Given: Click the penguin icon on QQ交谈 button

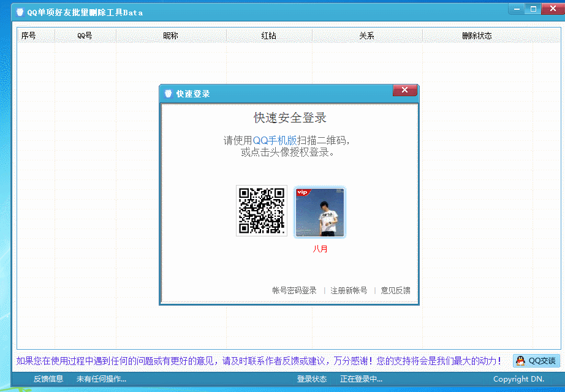Looking at the screenshot, I should (520, 361).
